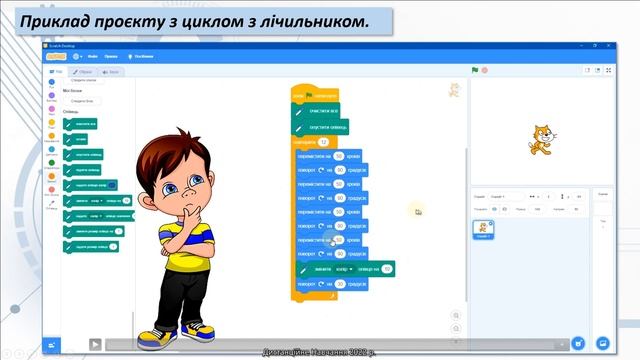Screen dimensions: 640x360
Task: Click value in palette 'змінити розмір олівця' block
Action: pyautogui.click(x=118, y=231)
